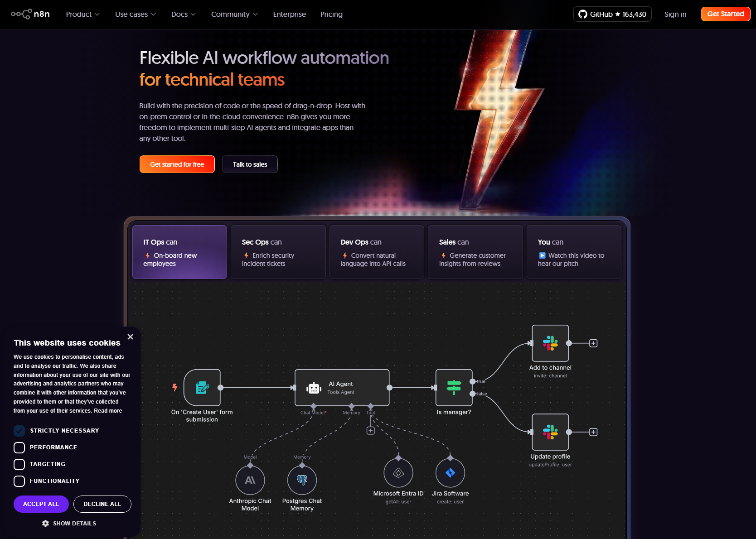Click the 'On Create User form submission' label

click(x=202, y=416)
